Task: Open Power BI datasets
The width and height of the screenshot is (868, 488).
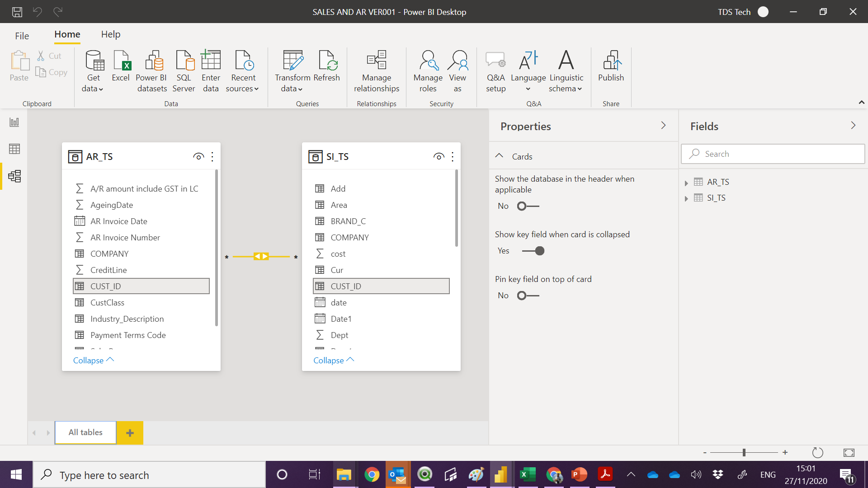Action: 152,71
